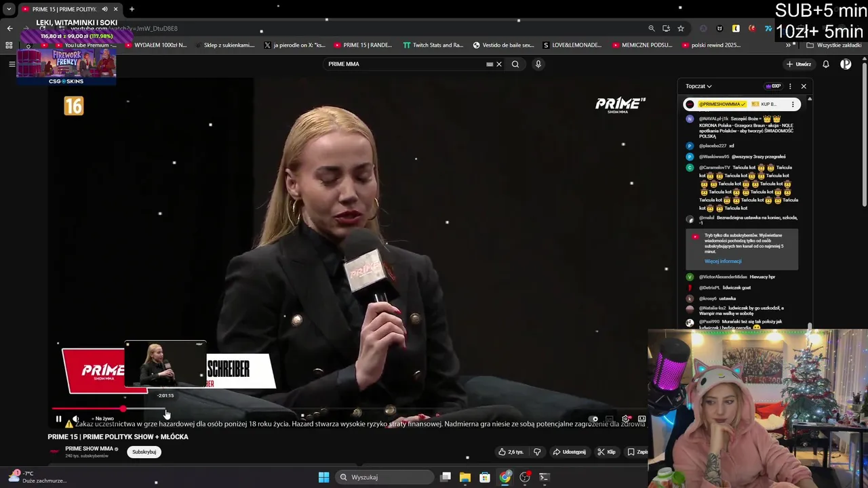The image size is (868, 488).
Task: Open the 'Twitch Stats and Ra...' bookmark
Action: click(433, 45)
